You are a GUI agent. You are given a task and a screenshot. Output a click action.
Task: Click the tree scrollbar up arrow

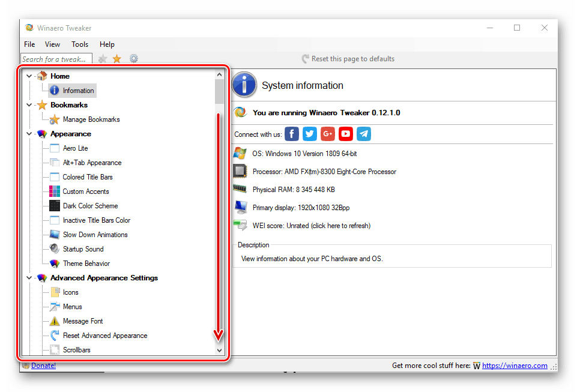click(x=219, y=74)
